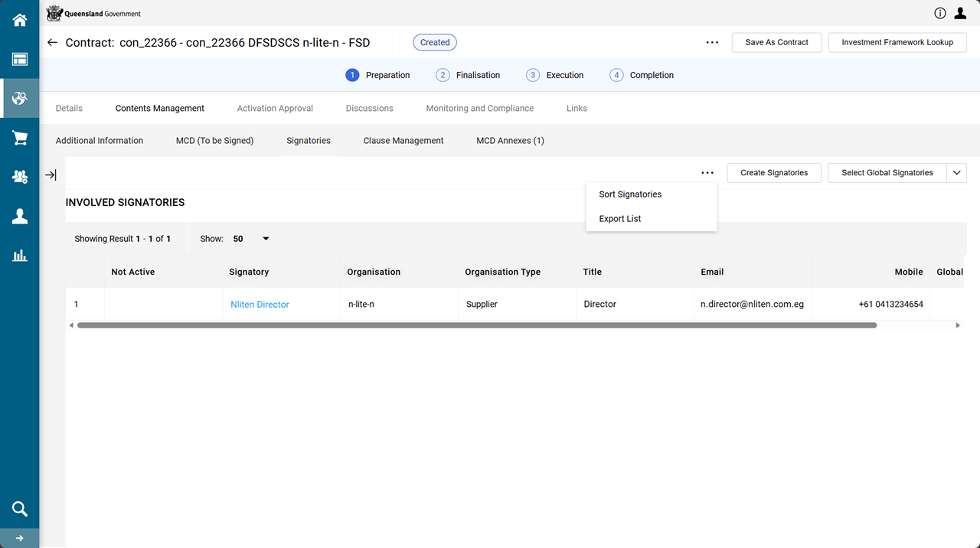Open the bar chart reports icon
The image size is (980, 548).
click(x=20, y=256)
